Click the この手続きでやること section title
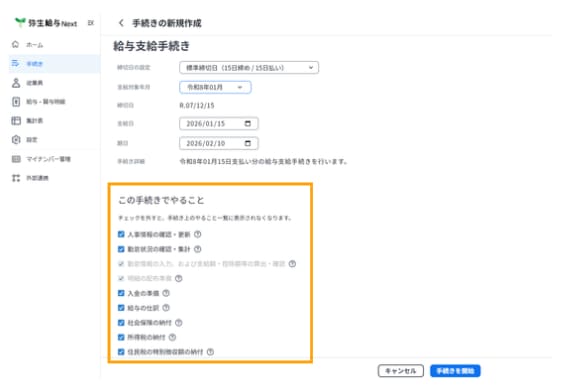564x391 pixels. (x=161, y=200)
